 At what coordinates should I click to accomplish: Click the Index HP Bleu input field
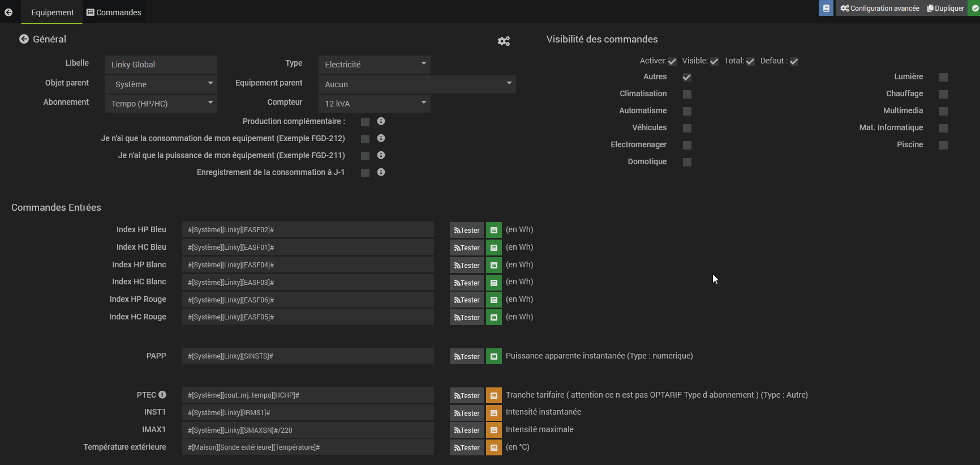tap(308, 229)
